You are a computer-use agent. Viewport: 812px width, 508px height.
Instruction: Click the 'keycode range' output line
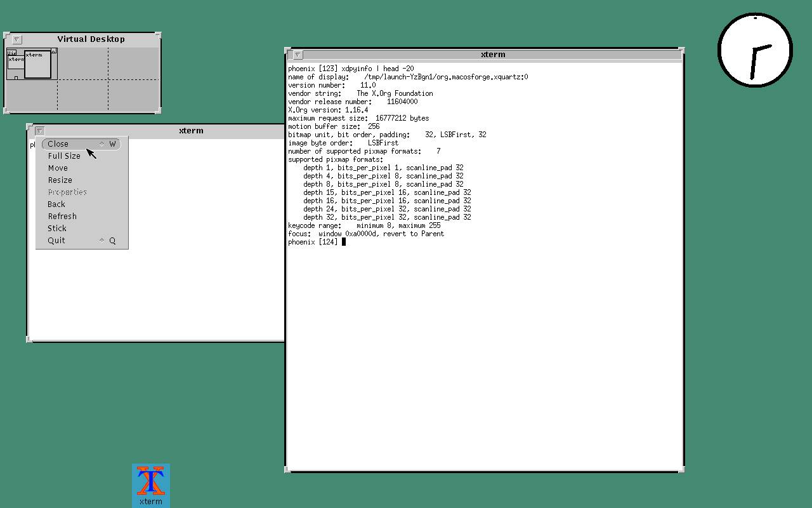(364, 225)
